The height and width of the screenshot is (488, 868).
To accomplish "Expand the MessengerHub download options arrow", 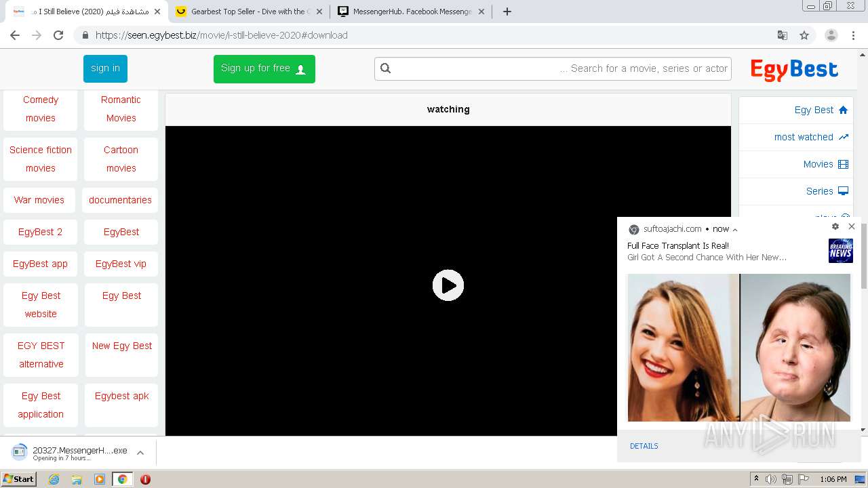I will [140, 452].
